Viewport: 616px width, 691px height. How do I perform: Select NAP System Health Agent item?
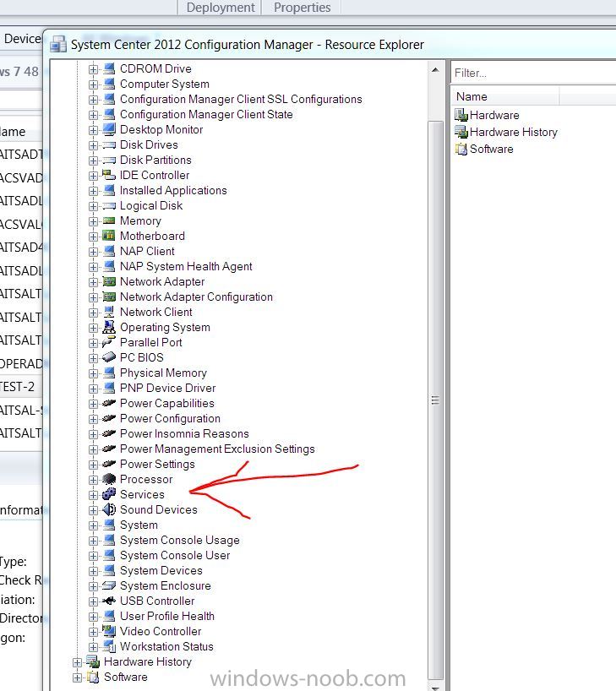pyautogui.click(x=186, y=267)
